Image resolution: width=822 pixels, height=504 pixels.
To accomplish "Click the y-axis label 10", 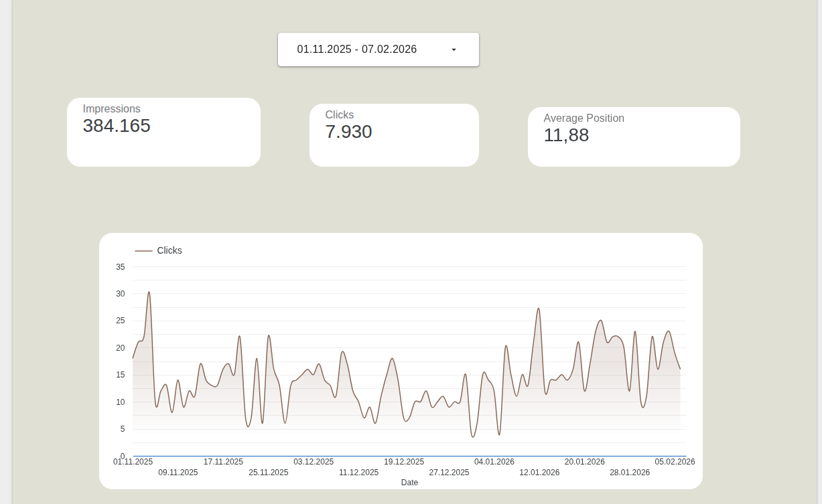I will pos(121,402).
